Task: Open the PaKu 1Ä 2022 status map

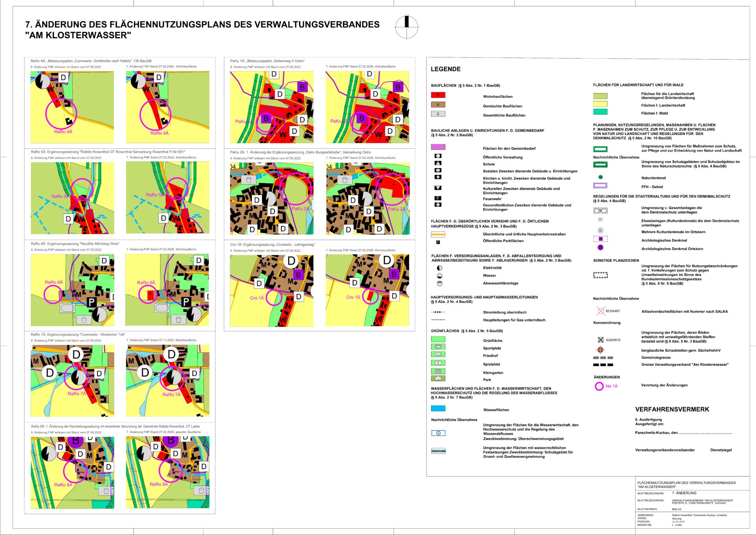Action: click(272, 107)
